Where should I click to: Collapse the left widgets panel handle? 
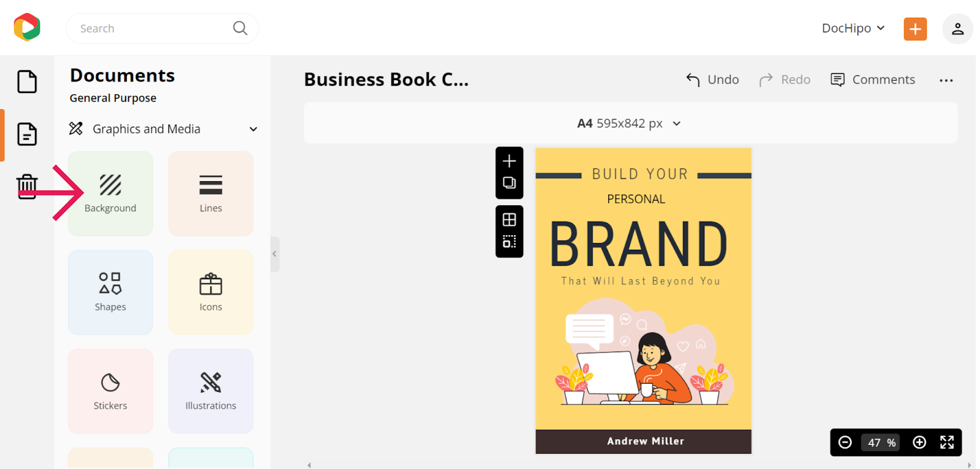tap(274, 254)
